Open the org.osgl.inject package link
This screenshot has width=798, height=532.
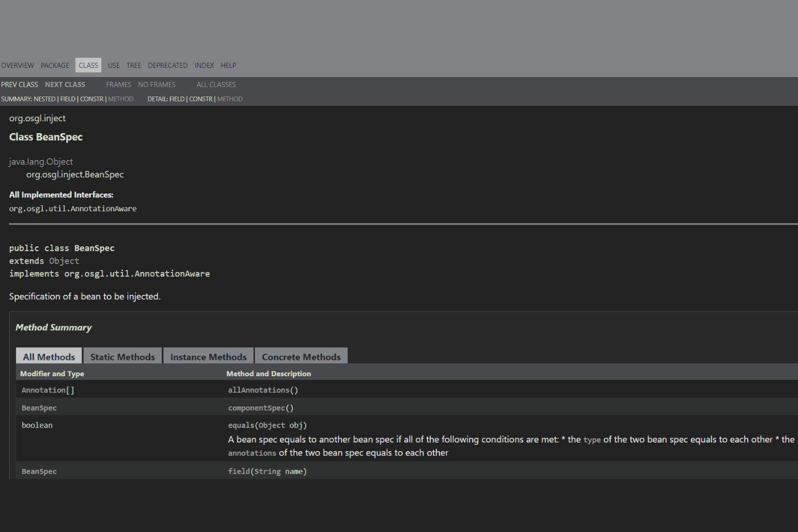[x=37, y=118]
